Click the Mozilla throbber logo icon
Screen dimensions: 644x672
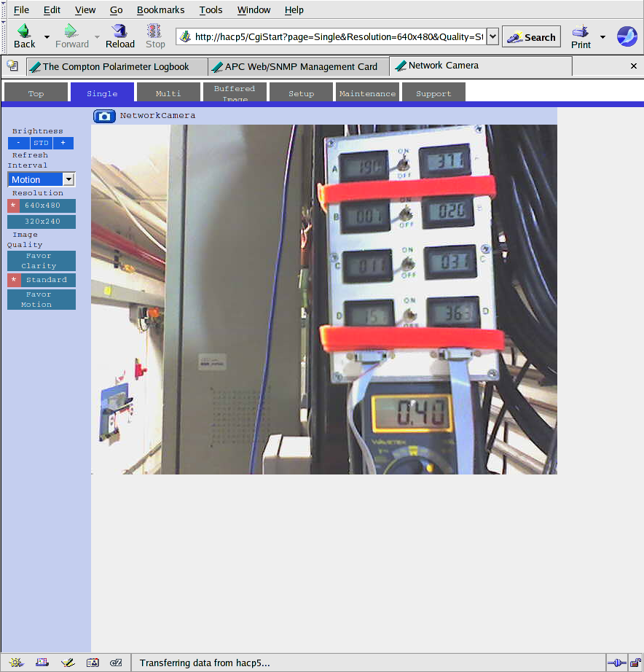(x=627, y=36)
